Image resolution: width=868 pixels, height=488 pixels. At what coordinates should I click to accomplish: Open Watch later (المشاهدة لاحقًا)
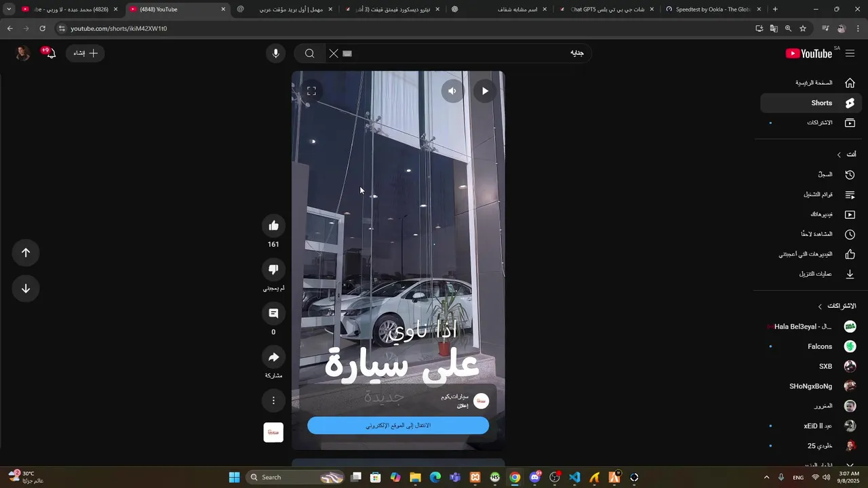[812, 235]
